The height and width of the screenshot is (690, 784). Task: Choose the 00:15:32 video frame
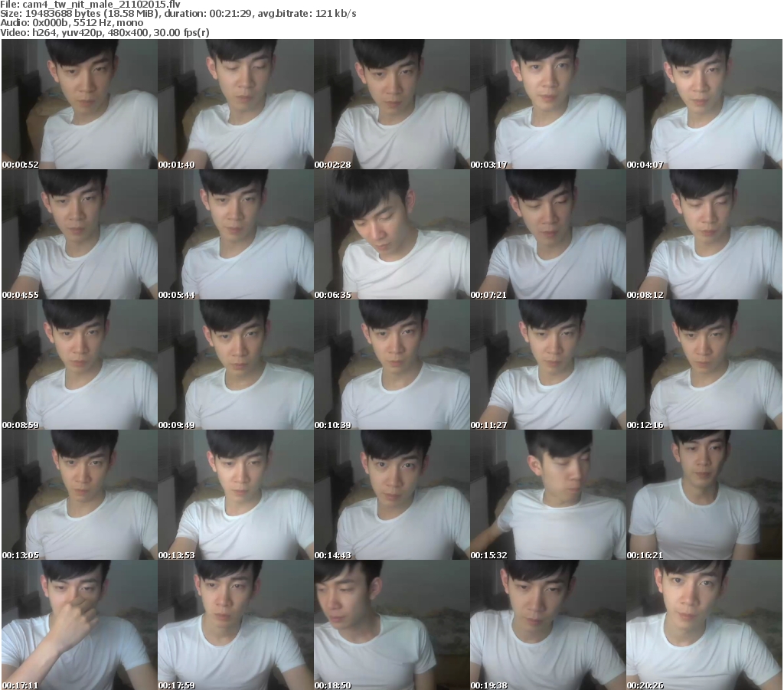click(x=548, y=495)
